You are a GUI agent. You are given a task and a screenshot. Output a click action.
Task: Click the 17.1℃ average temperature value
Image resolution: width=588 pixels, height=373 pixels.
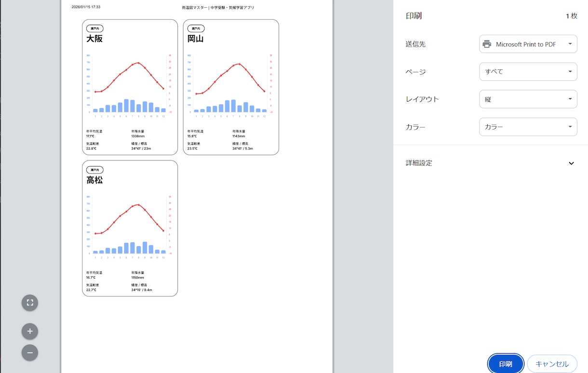[91, 136]
